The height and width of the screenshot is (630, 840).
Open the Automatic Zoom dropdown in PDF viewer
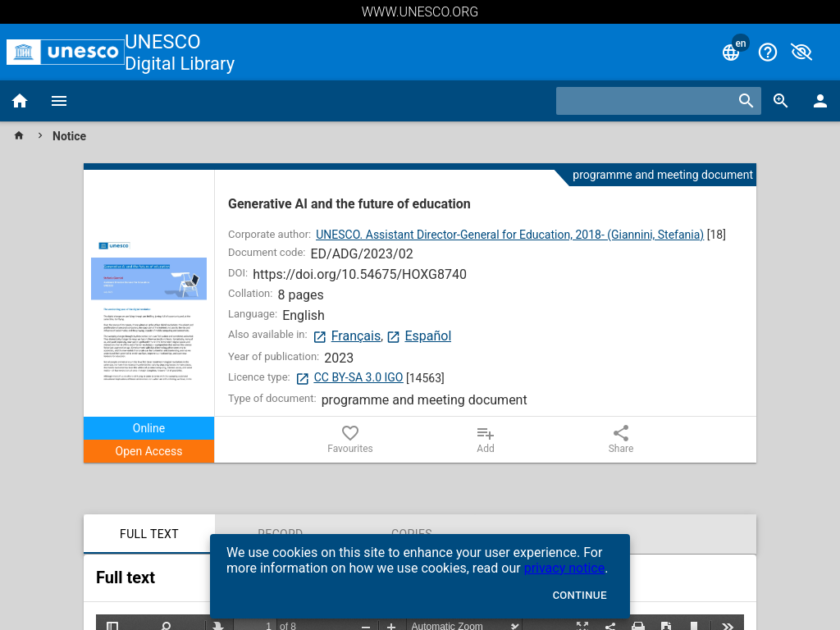(464, 626)
